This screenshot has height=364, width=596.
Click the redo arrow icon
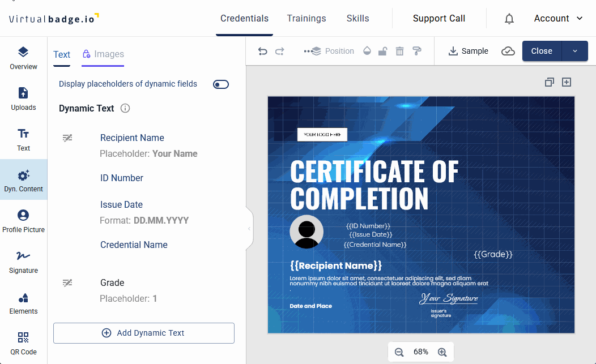tap(280, 51)
